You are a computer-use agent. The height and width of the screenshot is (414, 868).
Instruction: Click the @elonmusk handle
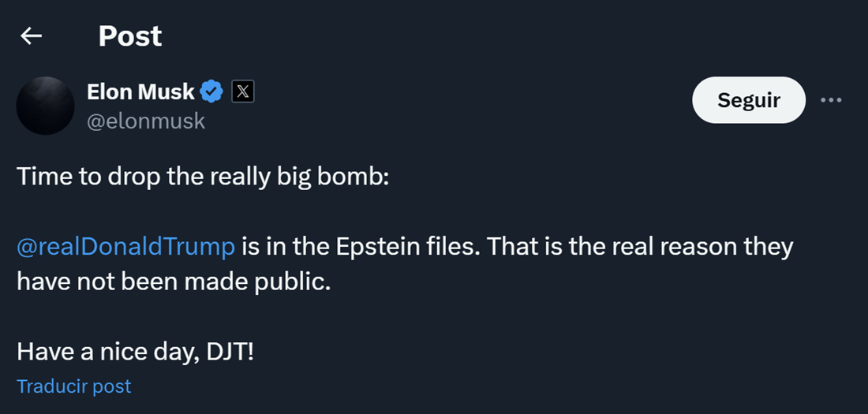[x=145, y=121]
